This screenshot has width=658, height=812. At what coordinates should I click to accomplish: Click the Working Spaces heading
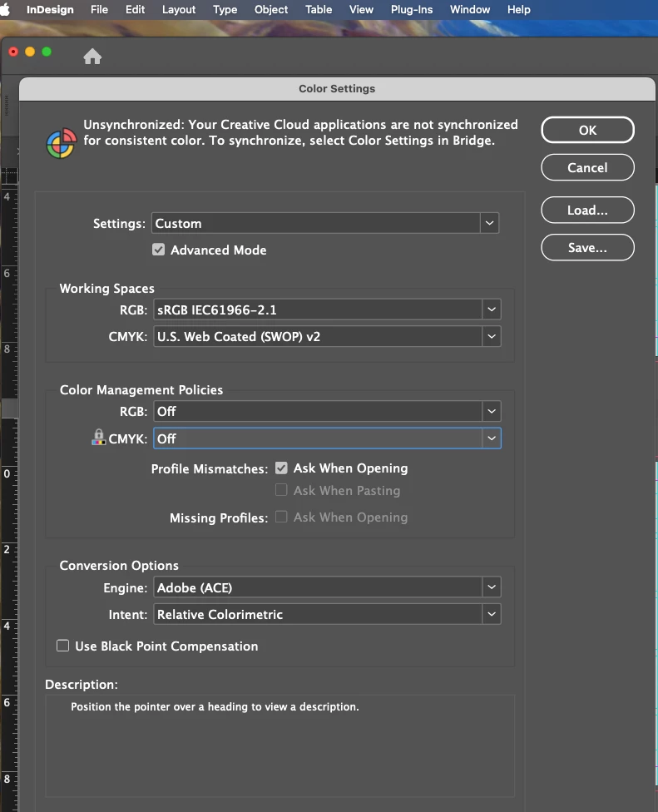(x=107, y=289)
